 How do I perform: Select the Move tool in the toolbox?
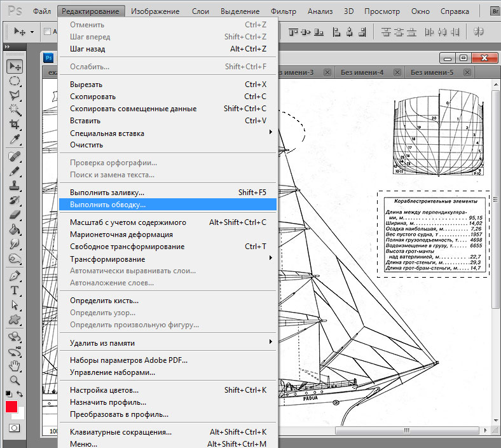click(x=14, y=66)
